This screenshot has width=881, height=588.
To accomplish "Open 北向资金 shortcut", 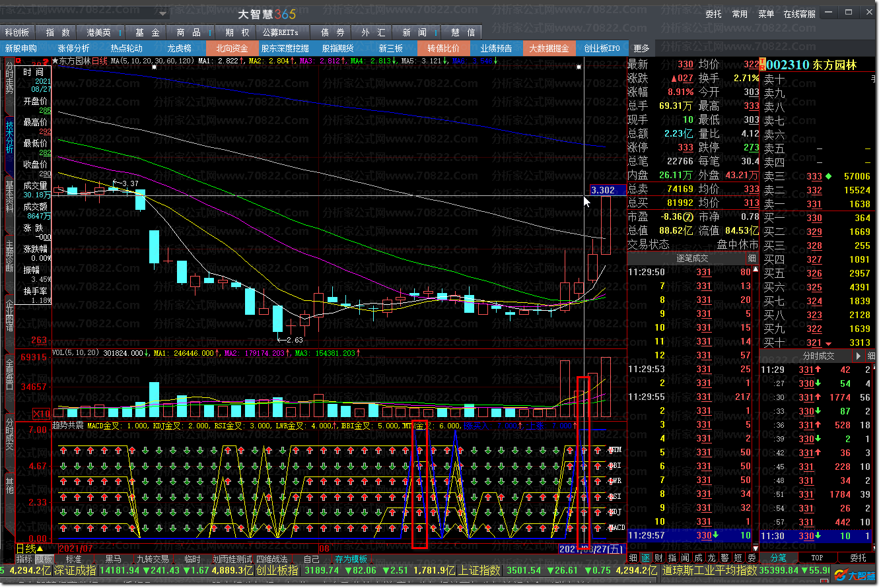I will pos(232,48).
